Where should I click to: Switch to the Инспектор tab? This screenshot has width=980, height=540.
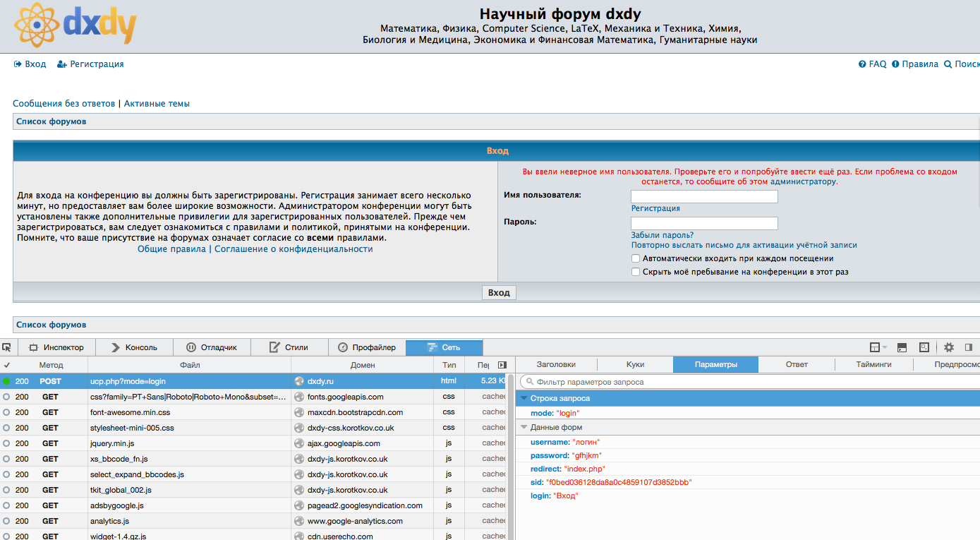point(56,347)
